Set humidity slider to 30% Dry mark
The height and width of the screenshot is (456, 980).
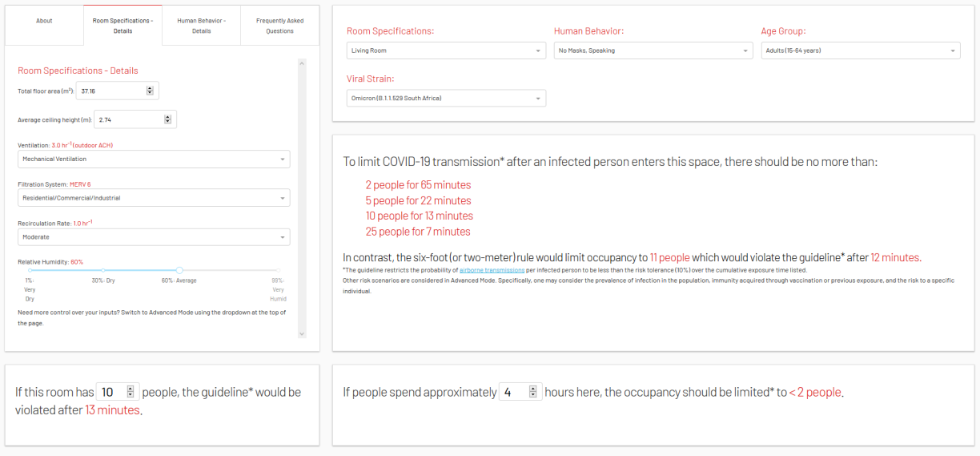(103, 270)
